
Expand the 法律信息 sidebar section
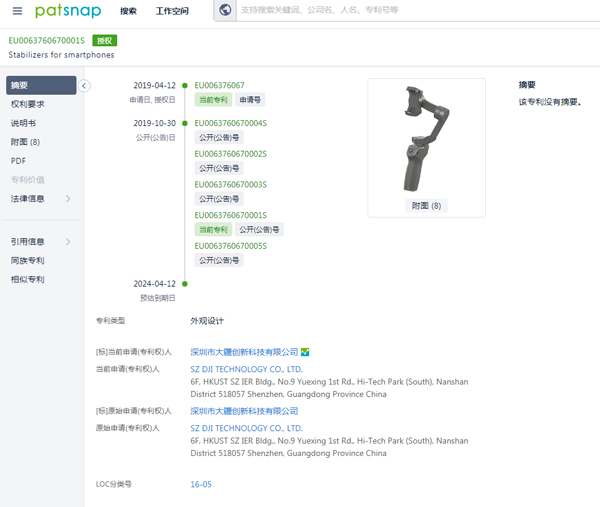[x=68, y=199]
